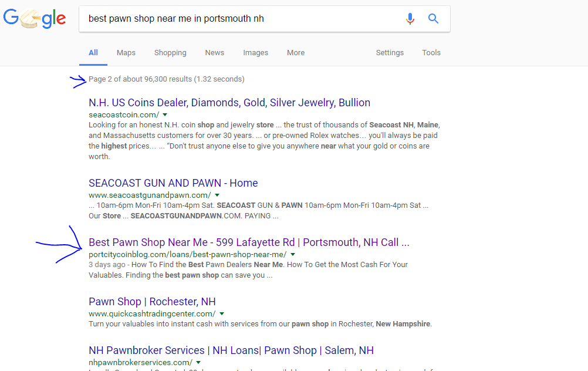
Task: Expand dropdown arrow next to seacoastcoin.com
Action: [x=165, y=114]
